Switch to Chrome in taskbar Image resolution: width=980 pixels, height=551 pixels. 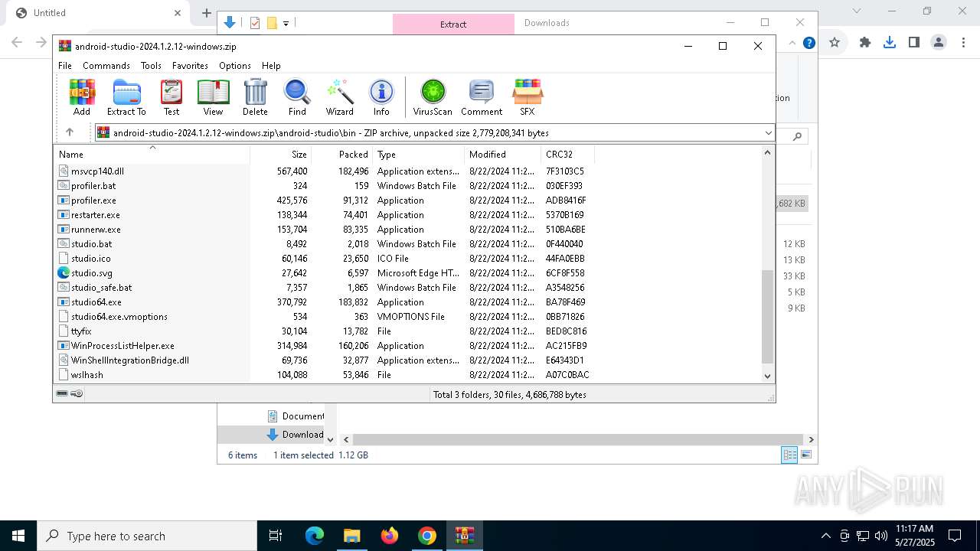[x=427, y=536]
